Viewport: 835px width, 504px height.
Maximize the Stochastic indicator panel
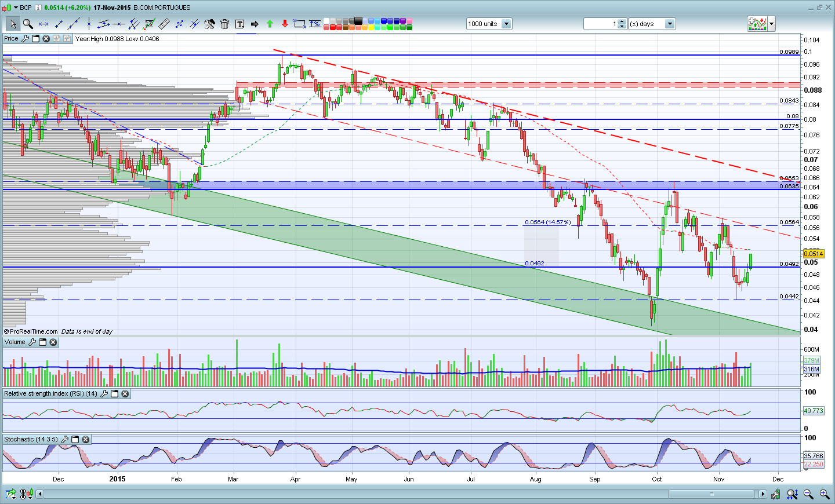coord(75,440)
